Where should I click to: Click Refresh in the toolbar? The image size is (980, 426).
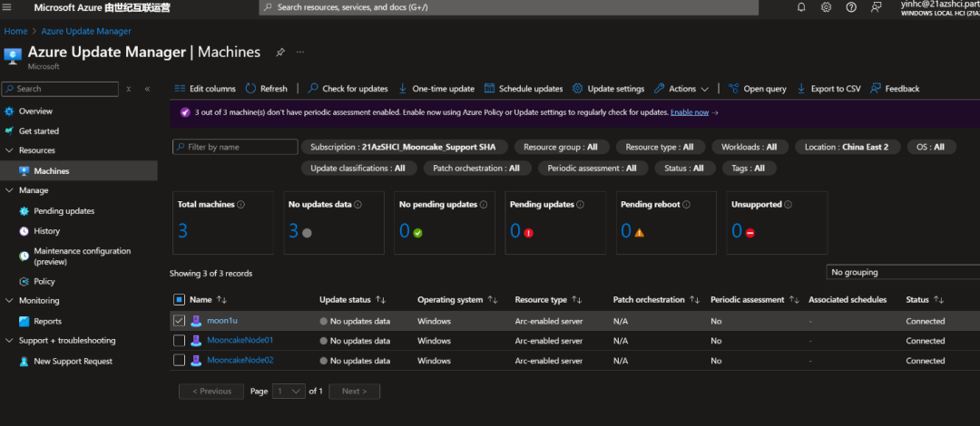266,89
